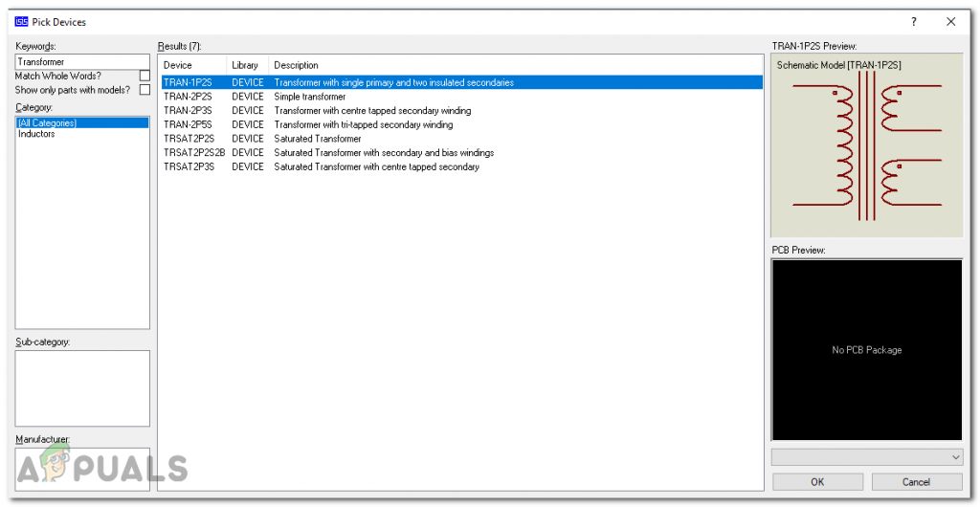The image size is (980, 507).
Task: Enable Match Whole Words checkbox
Action: click(x=145, y=76)
